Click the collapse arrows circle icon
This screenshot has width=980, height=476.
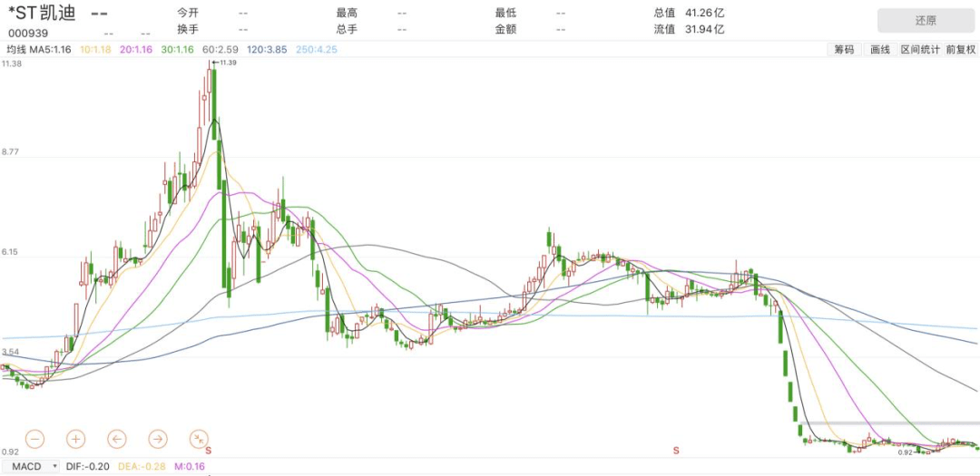199,439
